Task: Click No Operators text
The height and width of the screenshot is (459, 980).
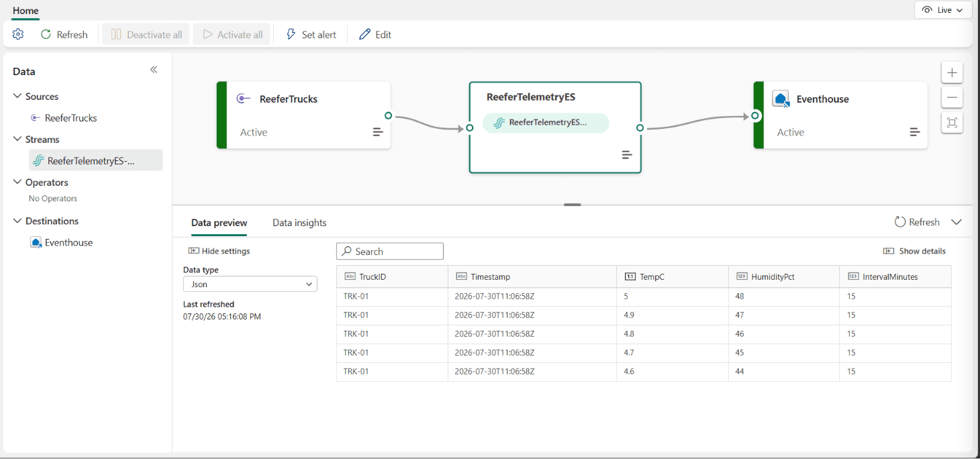Action: coord(53,199)
